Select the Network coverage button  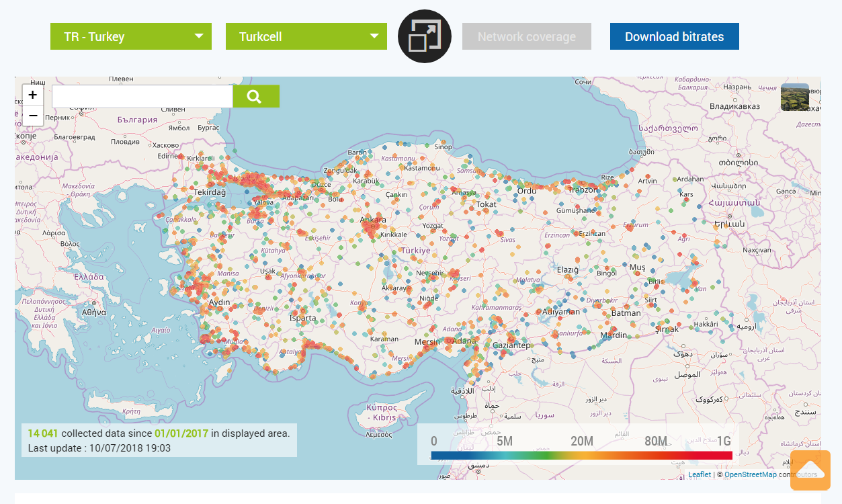[527, 36]
